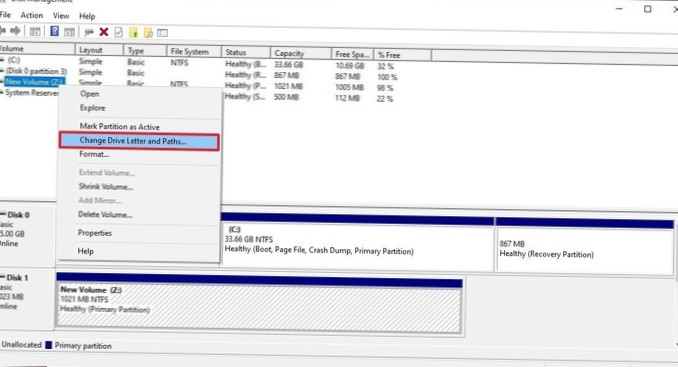Select Change Drive Letter and Paths
The width and height of the screenshot is (678, 367).
pyautogui.click(x=139, y=141)
